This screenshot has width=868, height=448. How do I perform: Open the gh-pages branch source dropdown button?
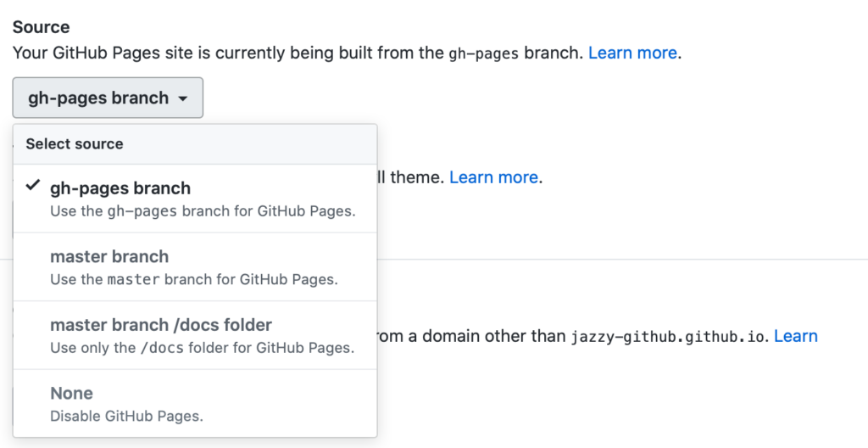[x=108, y=98]
